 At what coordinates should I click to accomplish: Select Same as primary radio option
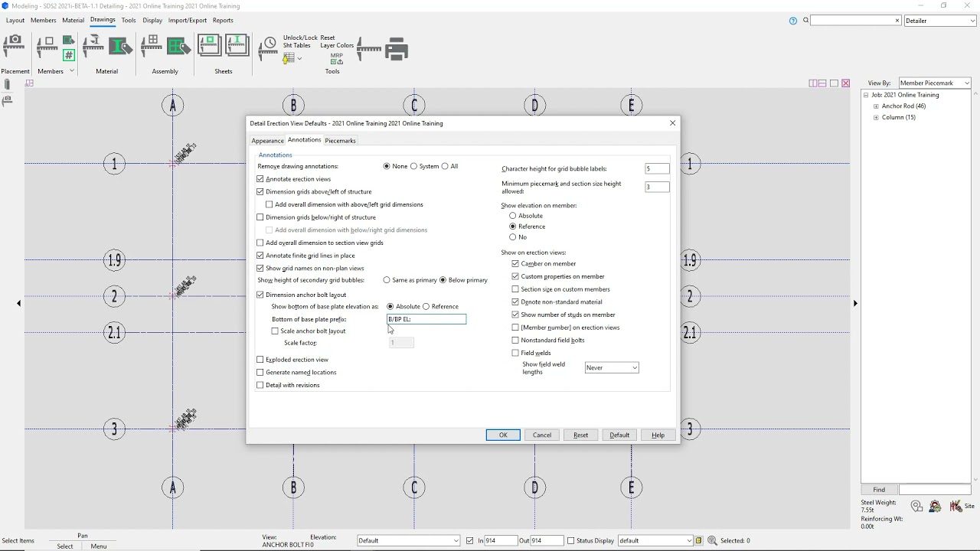pyautogui.click(x=387, y=280)
